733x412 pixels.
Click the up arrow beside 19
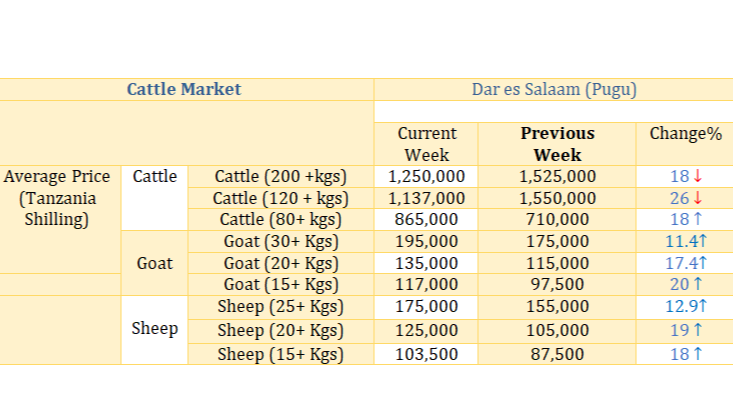point(697,330)
